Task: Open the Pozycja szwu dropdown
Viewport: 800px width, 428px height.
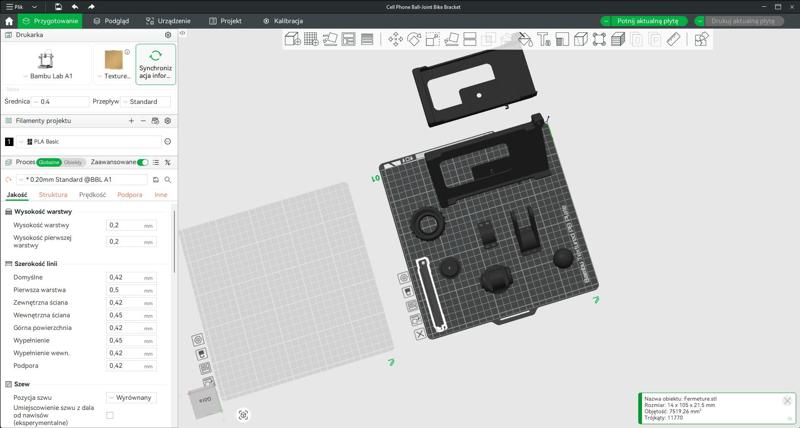Action: [x=132, y=397]
